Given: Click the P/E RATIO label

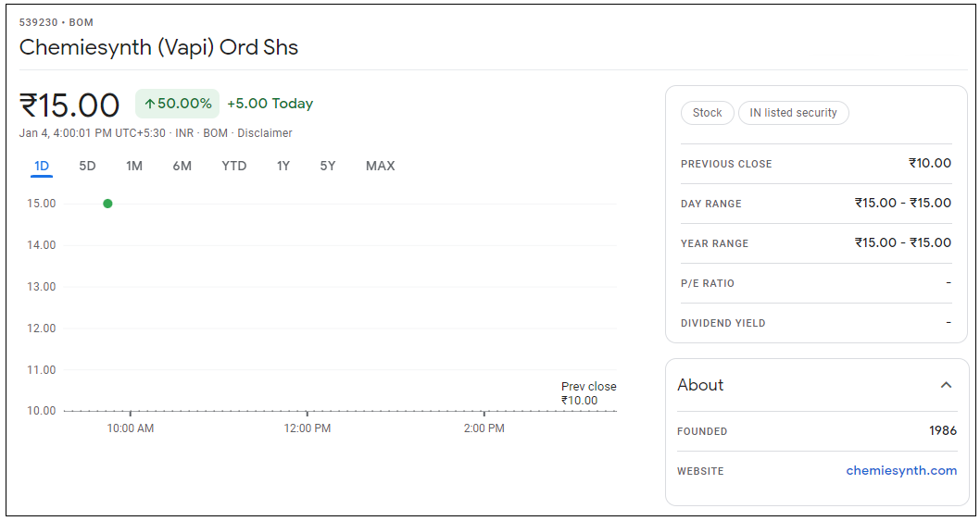Looking at the screenshot, I should [708, 283].
